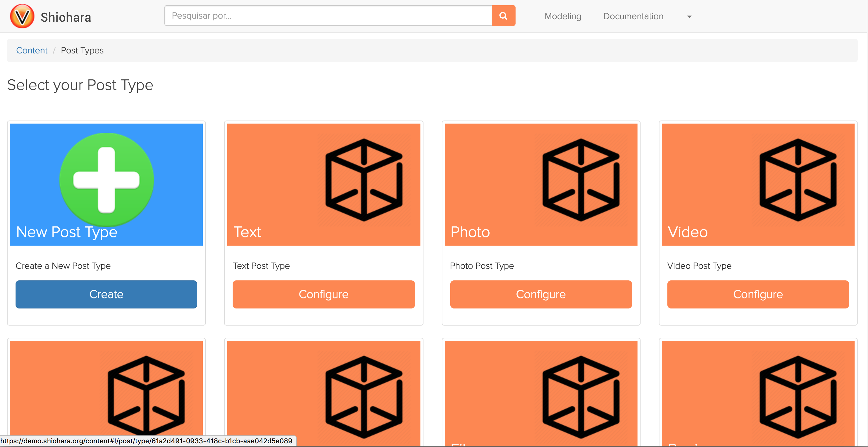Click the Shiohara logo icon

[x=22, y=16]
